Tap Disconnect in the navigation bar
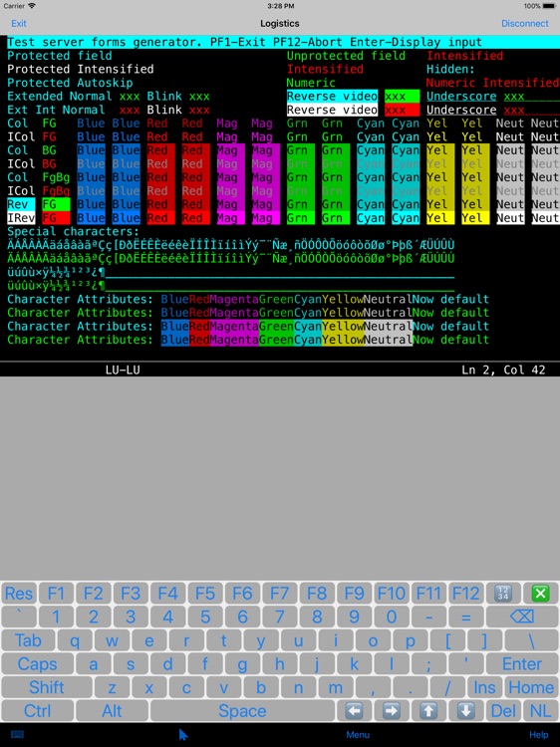560x747 pixels. [x=525, y=23]
